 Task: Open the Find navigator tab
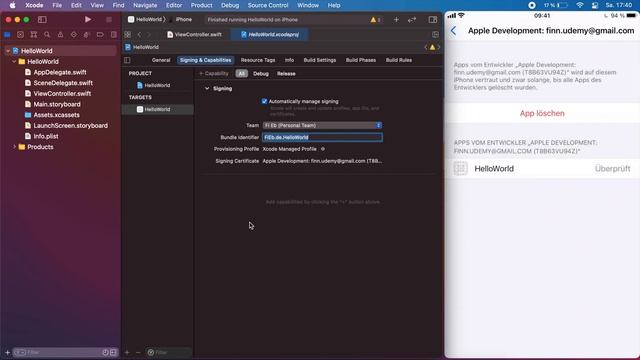pyautogui.click(x=47, y=35)
